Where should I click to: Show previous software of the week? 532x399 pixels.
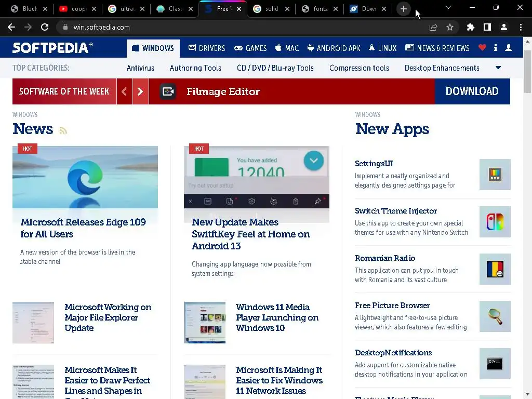click(124, 91)
